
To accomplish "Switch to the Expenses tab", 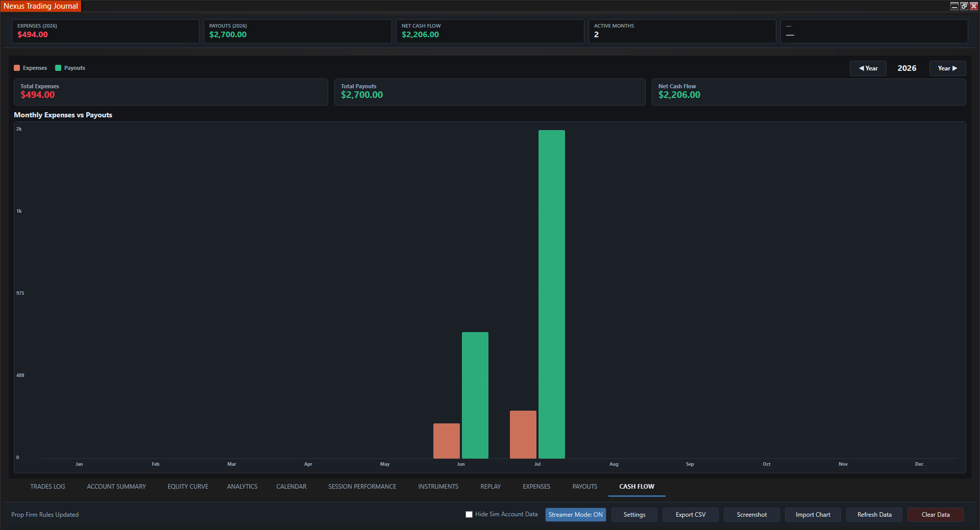I will 536,487.
